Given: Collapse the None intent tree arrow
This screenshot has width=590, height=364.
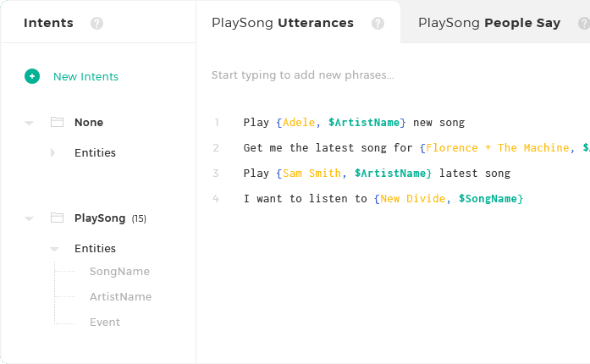Looking at the screenshot, I should coord(30,123).
